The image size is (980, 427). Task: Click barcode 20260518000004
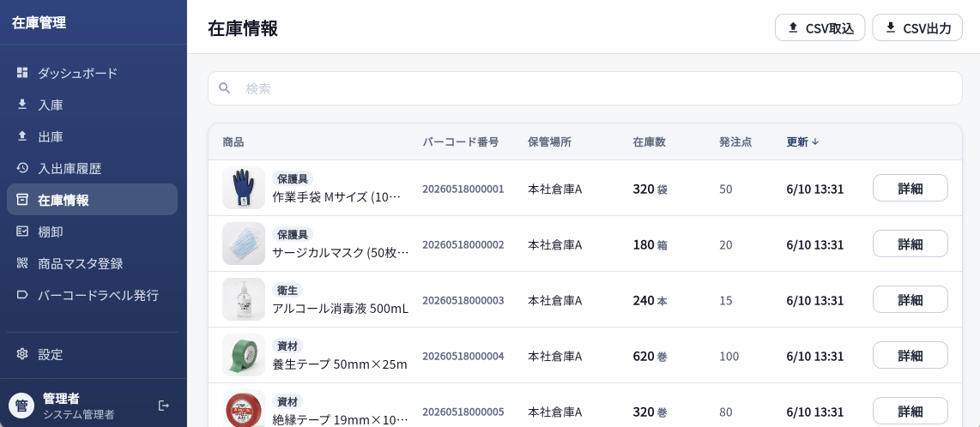click(463, 356)
